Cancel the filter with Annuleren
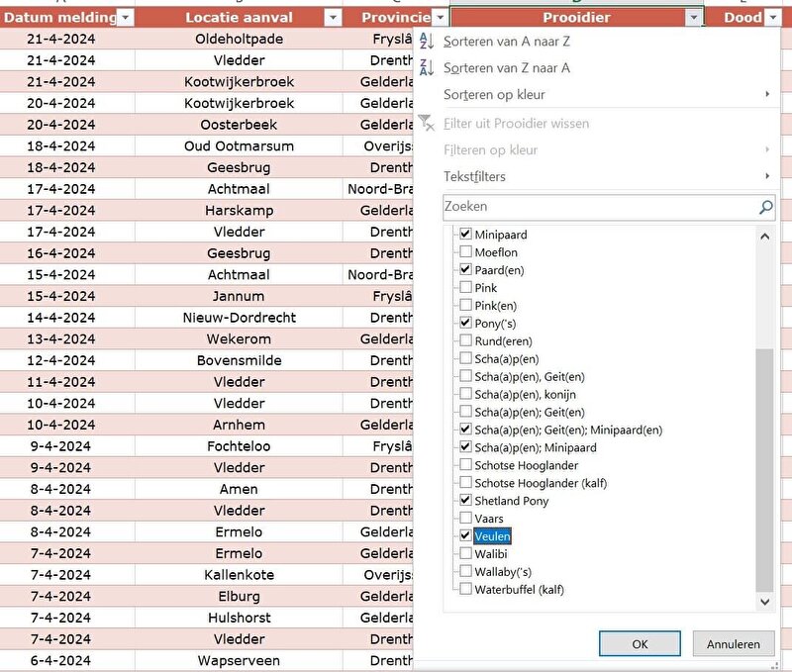Viewport: 792px width, 672px height. (x=733, y=643)
